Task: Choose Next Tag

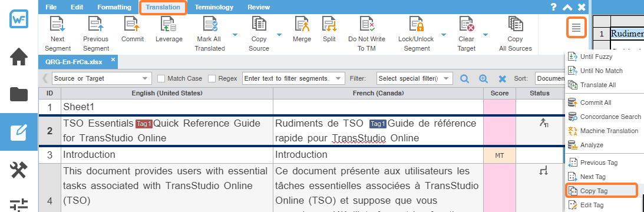Action: (593, 177)
